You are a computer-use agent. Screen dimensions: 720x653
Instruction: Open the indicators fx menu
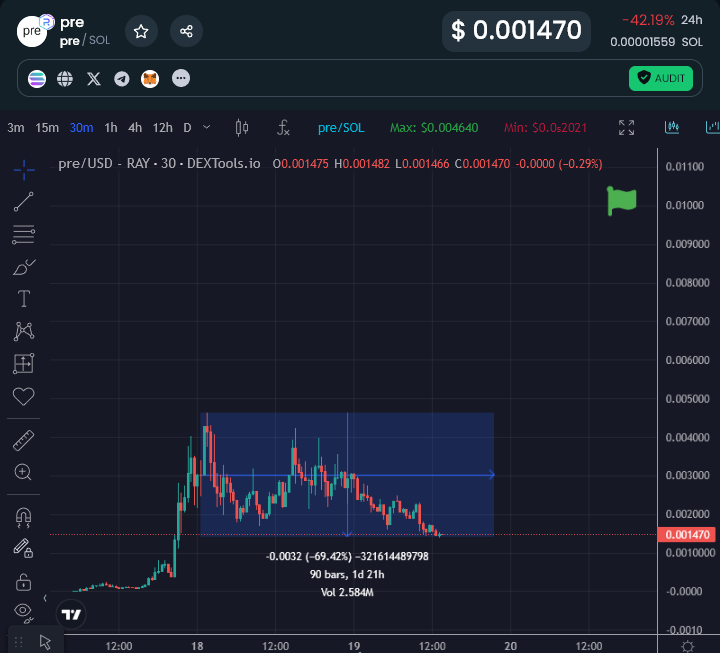(x=283, y=128)
